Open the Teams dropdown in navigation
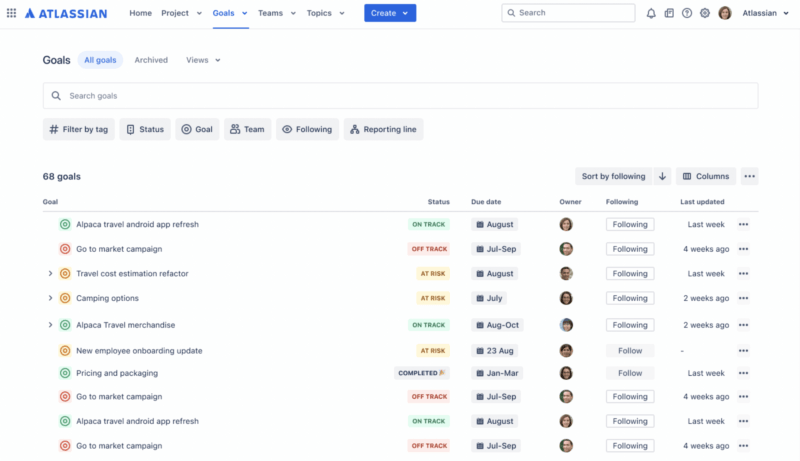800x461 pixels. 277,13
